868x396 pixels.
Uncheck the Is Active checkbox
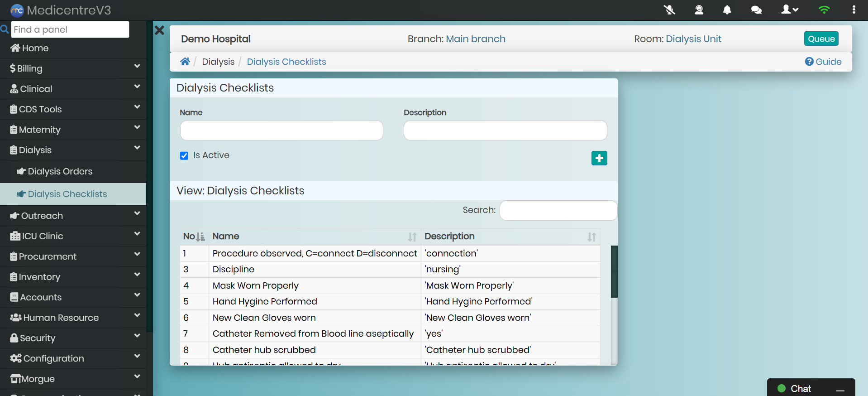184,156
